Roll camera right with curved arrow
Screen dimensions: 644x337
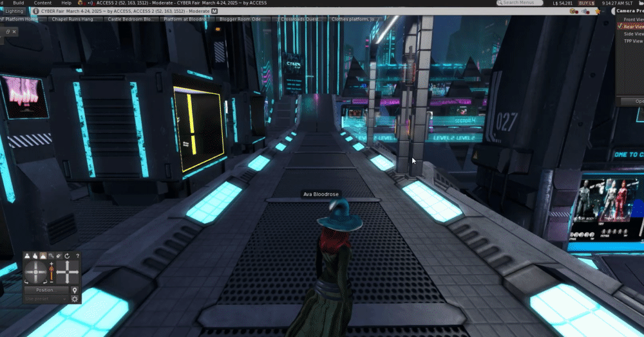(x=45, y=282)
